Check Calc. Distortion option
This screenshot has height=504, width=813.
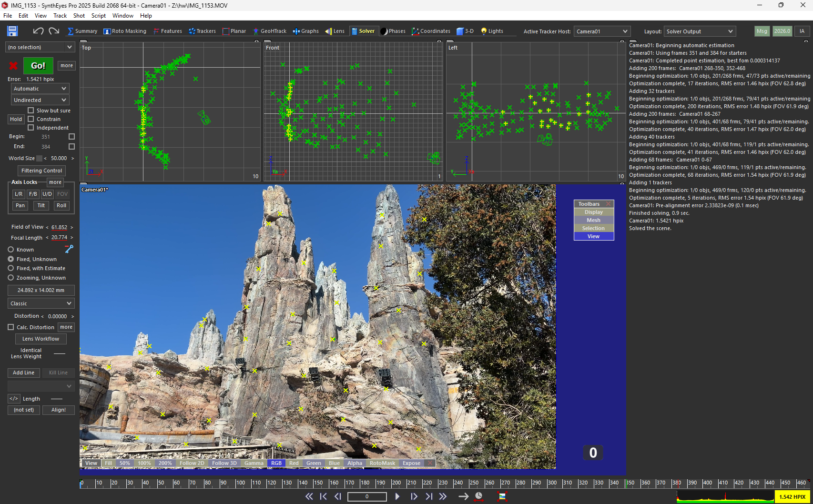[11, 327]
